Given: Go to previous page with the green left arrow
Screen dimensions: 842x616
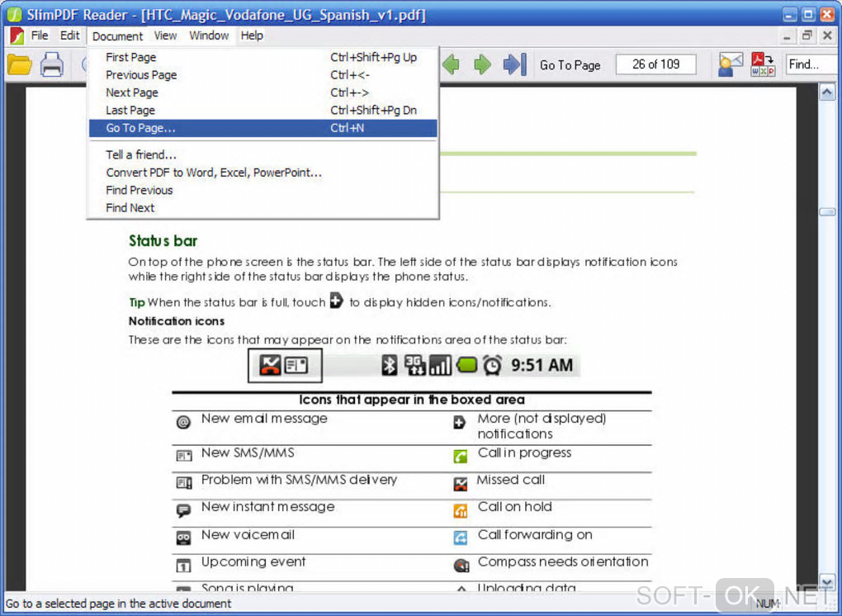Looking at the screenshot, I should [452, 65].
